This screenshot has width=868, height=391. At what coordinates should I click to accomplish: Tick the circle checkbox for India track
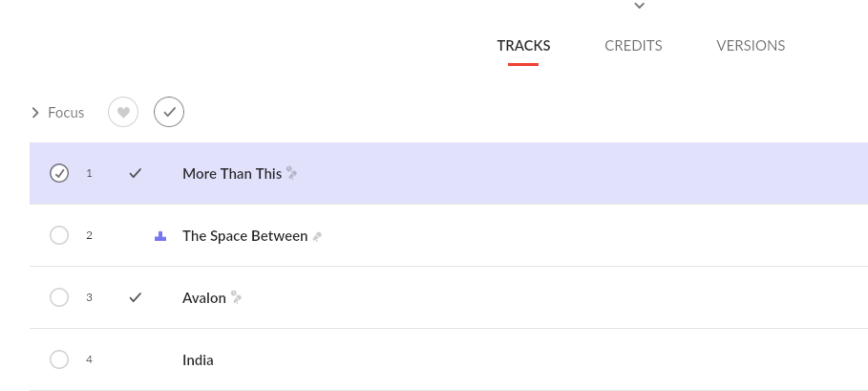tap(59, 359)
